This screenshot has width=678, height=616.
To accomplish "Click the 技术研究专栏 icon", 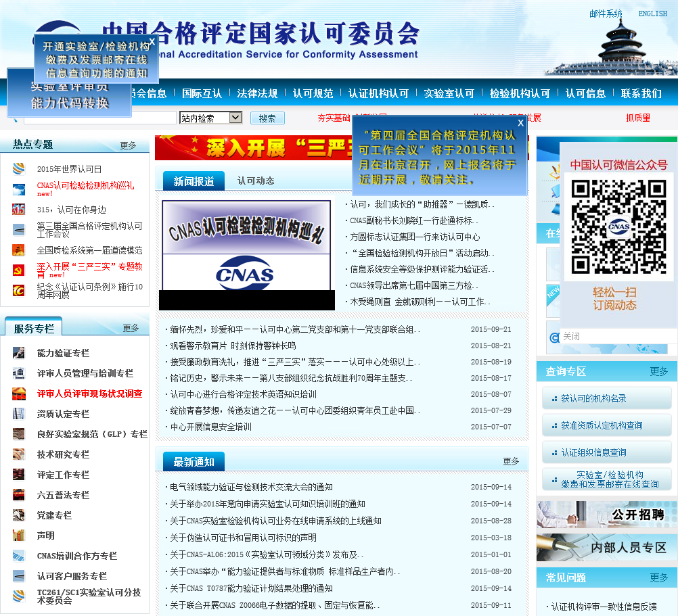I will (x=18, y=454).
